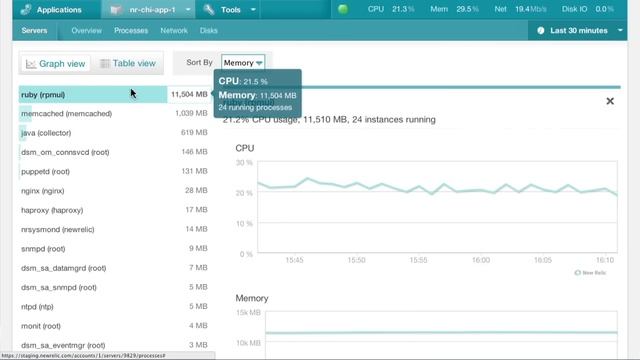Viewport: 640px width, 360px height.
Task: Select the puppetd (root) process
Action: [114, 171]
